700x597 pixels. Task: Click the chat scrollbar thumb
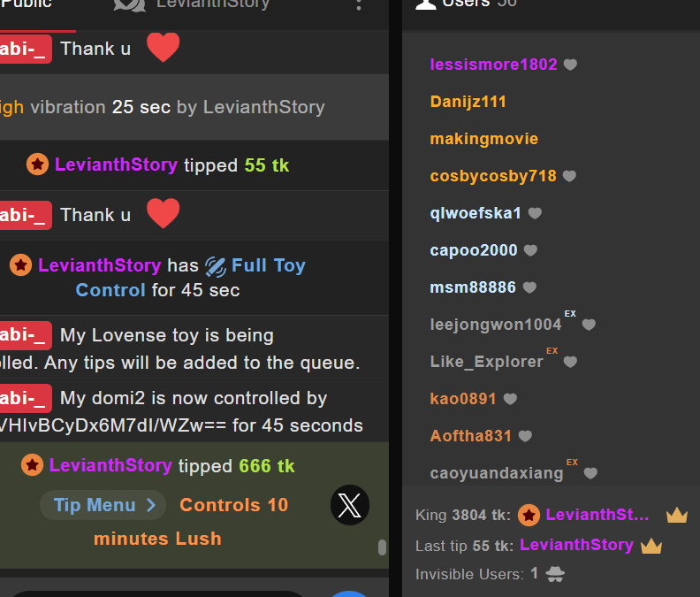[x=382, y=547]
